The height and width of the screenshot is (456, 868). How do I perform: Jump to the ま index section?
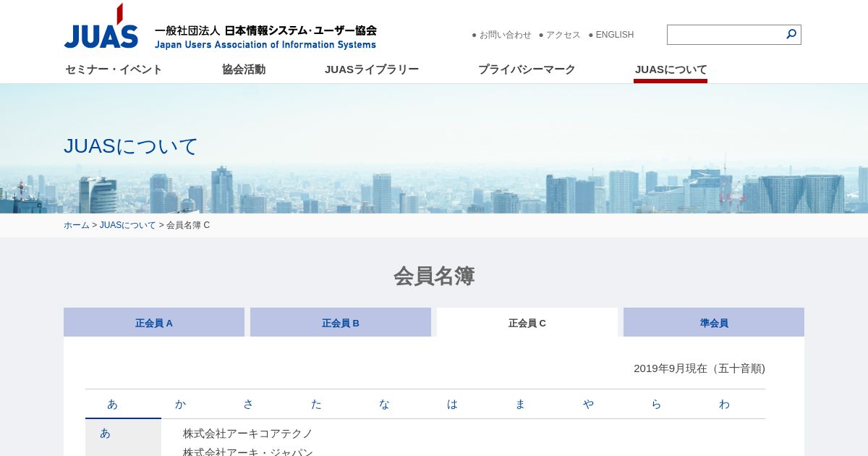tap(520, 404)
